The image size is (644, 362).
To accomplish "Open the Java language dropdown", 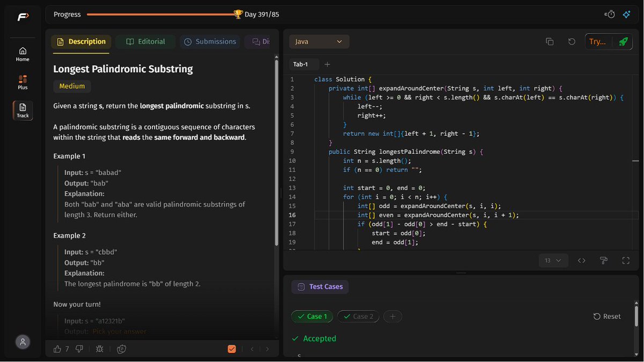I will coord(319,41).
